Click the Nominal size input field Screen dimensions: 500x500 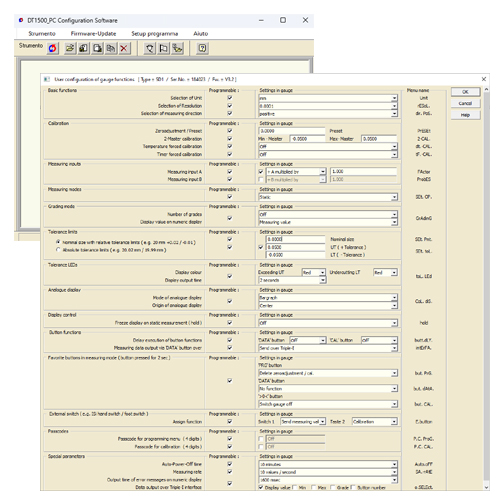pyautogui.click(x=296, y=239)
